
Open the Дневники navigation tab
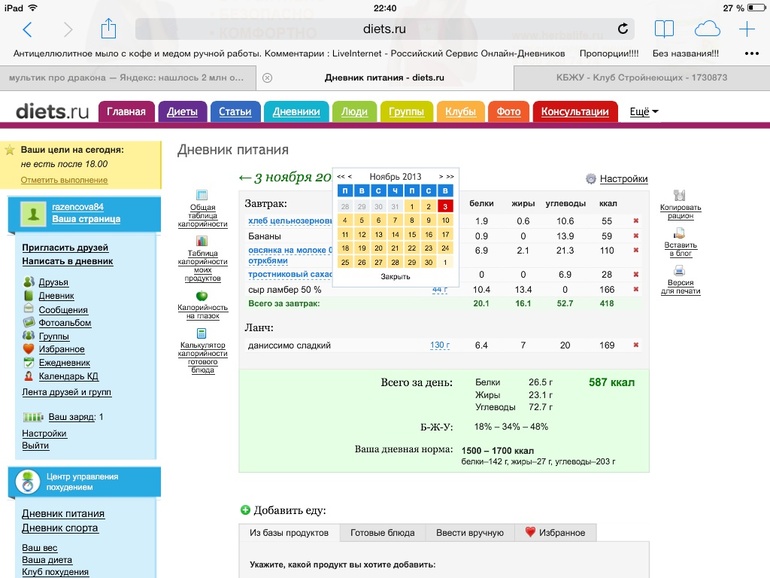[x=296, y=111]
